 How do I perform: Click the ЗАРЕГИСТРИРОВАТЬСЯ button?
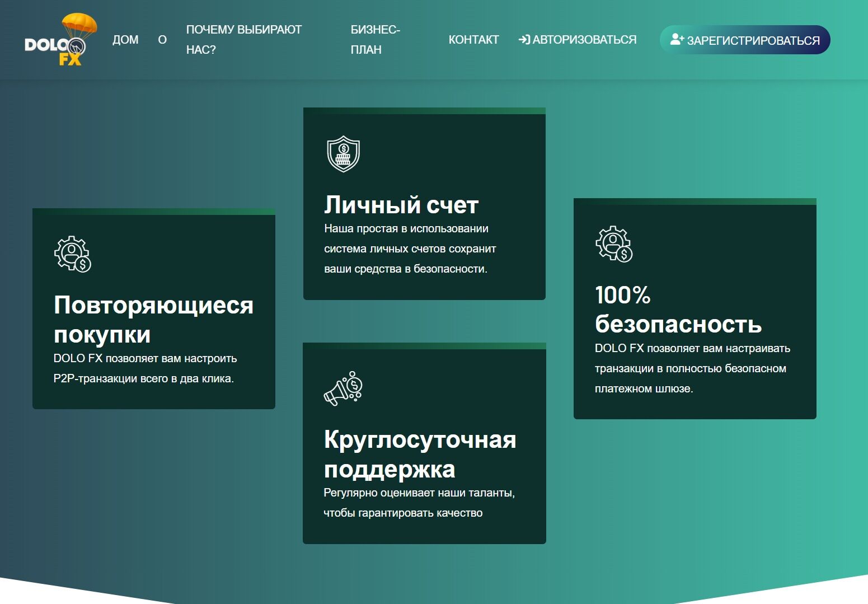(x=744, y=39)
